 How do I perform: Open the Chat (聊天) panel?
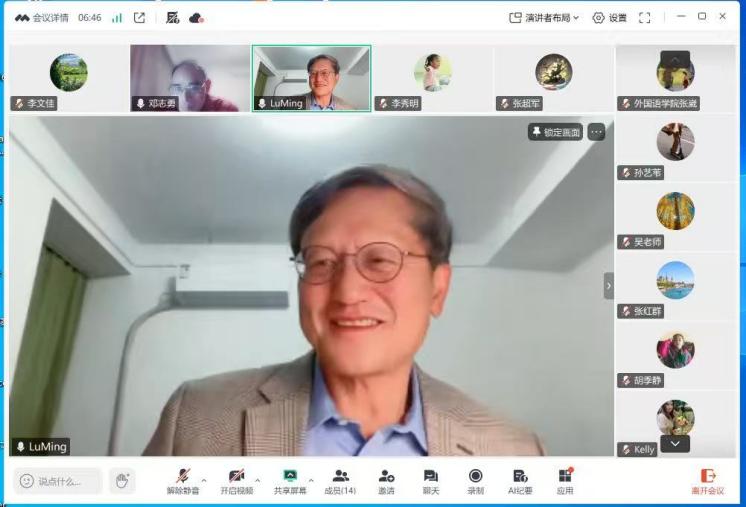430,480
